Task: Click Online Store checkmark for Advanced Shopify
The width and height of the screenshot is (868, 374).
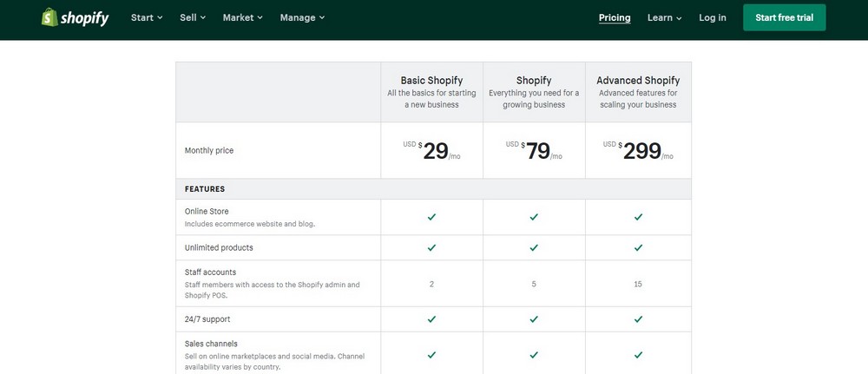Action: [638, 217]
